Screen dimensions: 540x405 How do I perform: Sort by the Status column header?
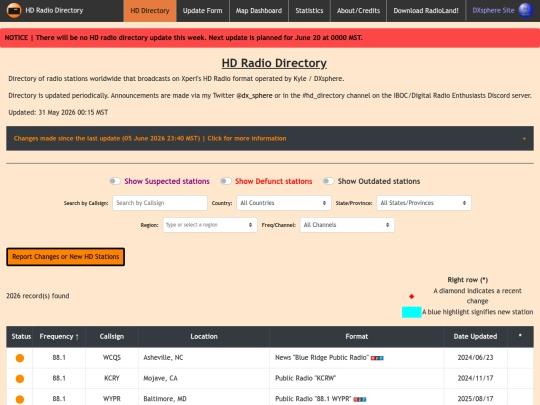tap(21, 336)
